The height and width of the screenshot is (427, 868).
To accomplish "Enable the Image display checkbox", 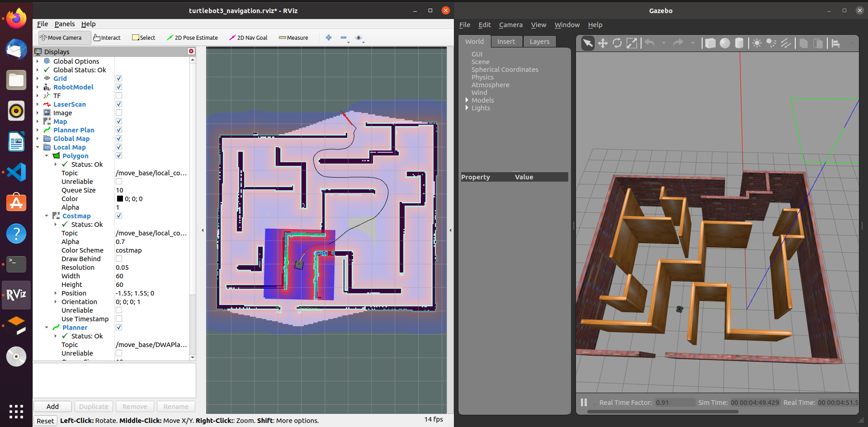I will coord(119,113).
